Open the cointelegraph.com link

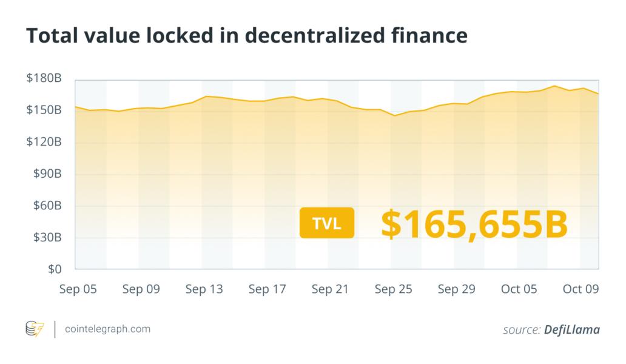click(107, 329)
